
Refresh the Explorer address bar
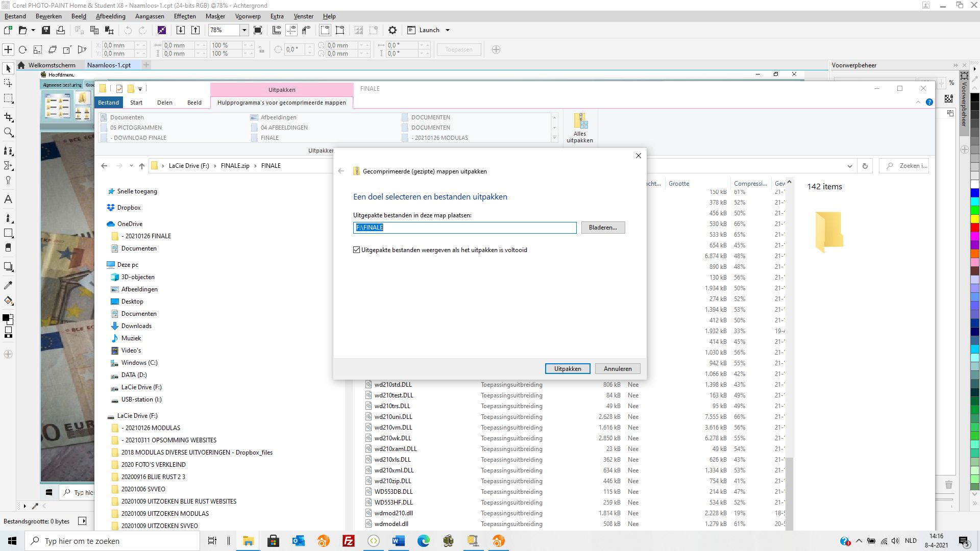coord(865,166)
